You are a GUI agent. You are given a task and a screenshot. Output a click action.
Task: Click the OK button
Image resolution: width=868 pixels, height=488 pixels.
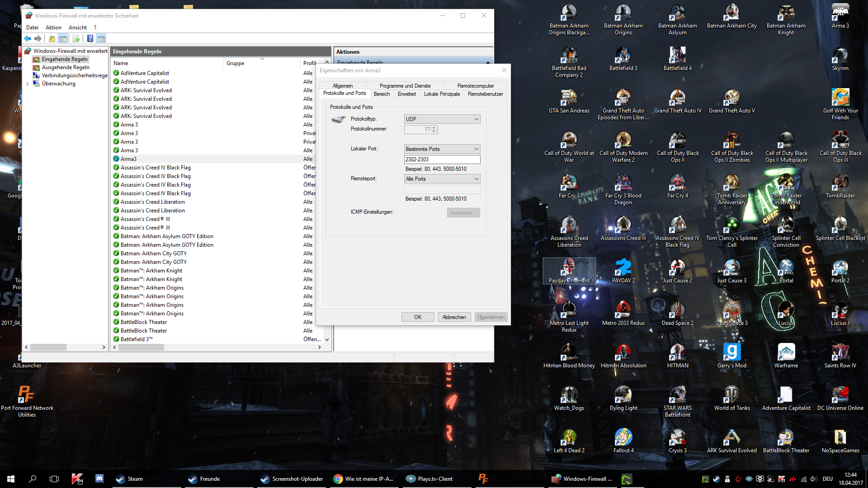[x=417, y=317]
